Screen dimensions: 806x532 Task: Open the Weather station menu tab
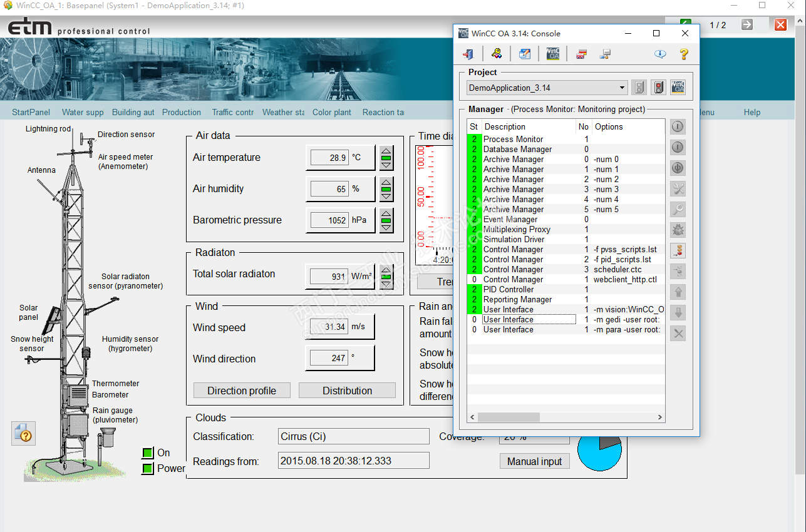[x=283, y=113]
